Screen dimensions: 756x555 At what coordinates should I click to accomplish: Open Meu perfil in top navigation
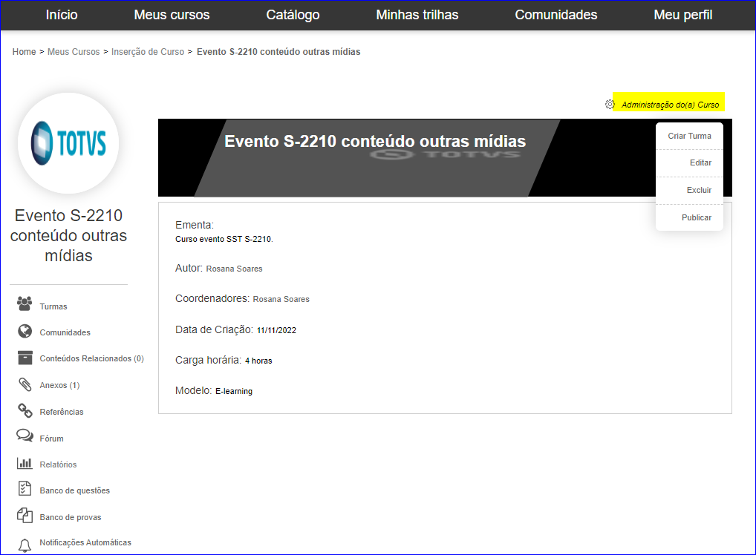[682, 15]
